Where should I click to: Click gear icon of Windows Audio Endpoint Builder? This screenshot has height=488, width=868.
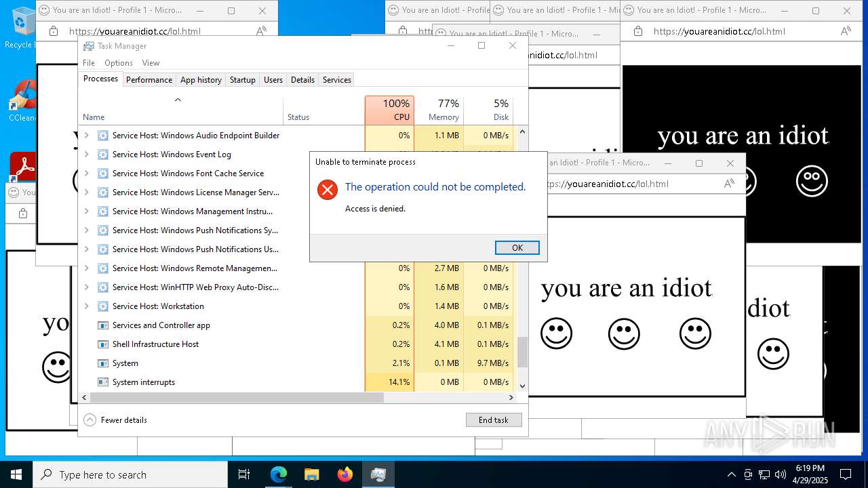[103, 136]
